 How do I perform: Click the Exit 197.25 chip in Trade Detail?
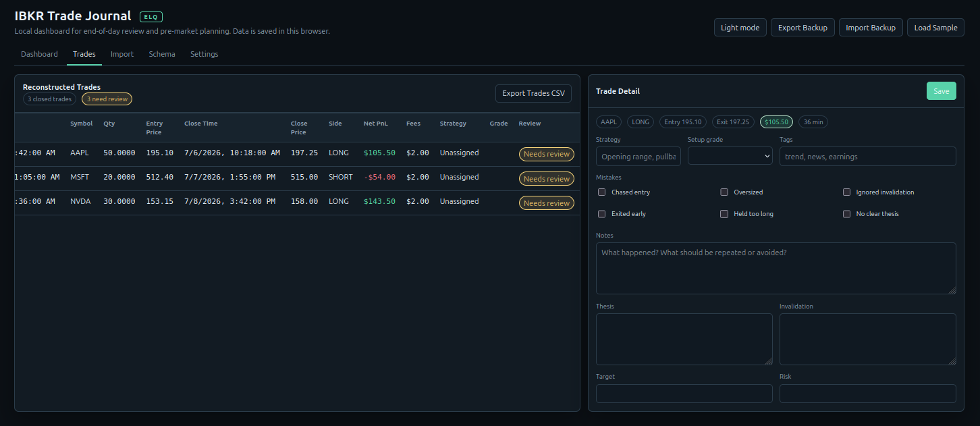tap(733, 122)
